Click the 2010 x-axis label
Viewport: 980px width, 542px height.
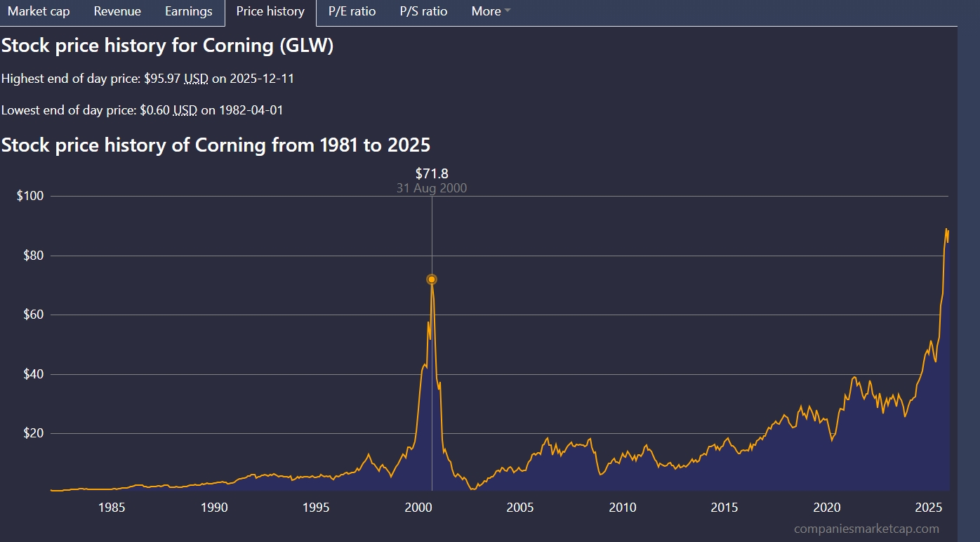[x=623, y=508]
